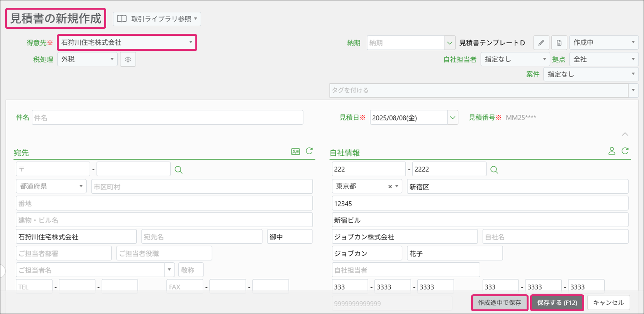
Task: Click the address card icon in 宛先 section
Action: click(x=295, y=152)
